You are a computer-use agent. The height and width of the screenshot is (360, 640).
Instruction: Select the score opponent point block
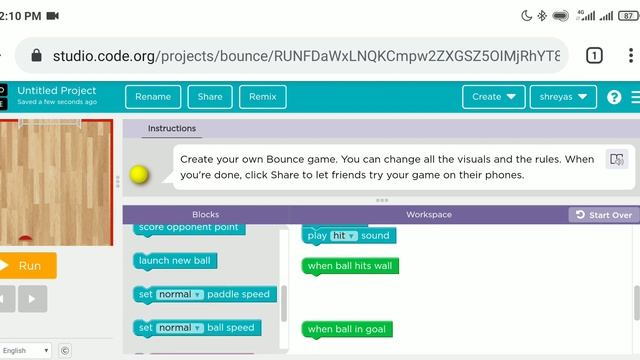(x=189, y=229)
